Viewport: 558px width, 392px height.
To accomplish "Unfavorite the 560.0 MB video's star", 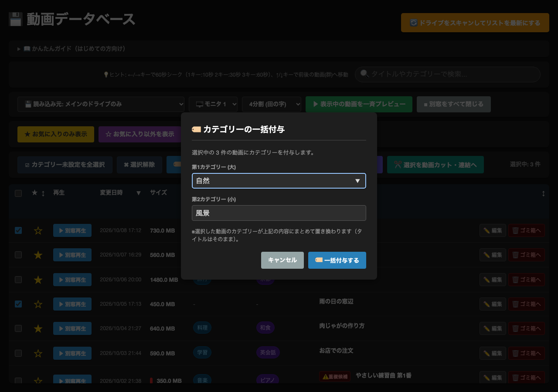I will tap(38, 255).
